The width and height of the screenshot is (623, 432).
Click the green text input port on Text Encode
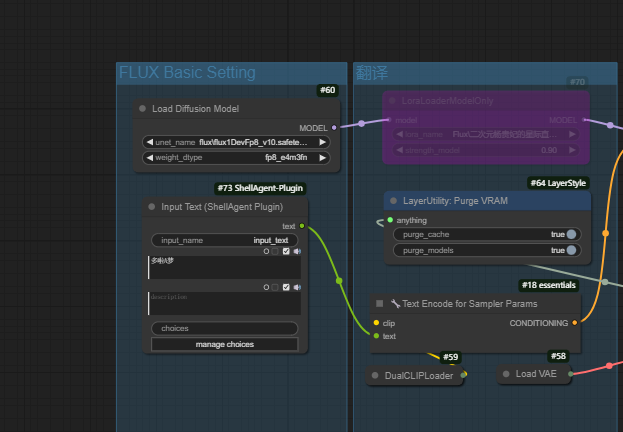click(376, 336)
